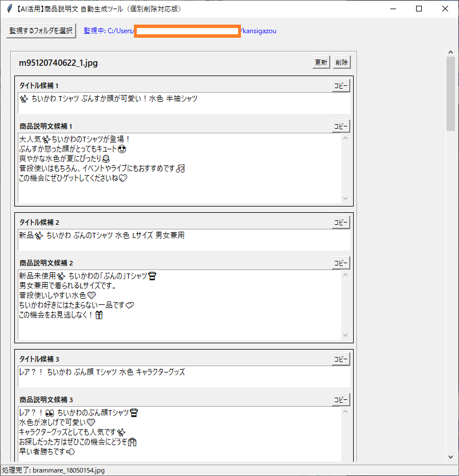Click the 処理完了 status bar message
This screenshot has height=476, width=459.
click(53, 470)
